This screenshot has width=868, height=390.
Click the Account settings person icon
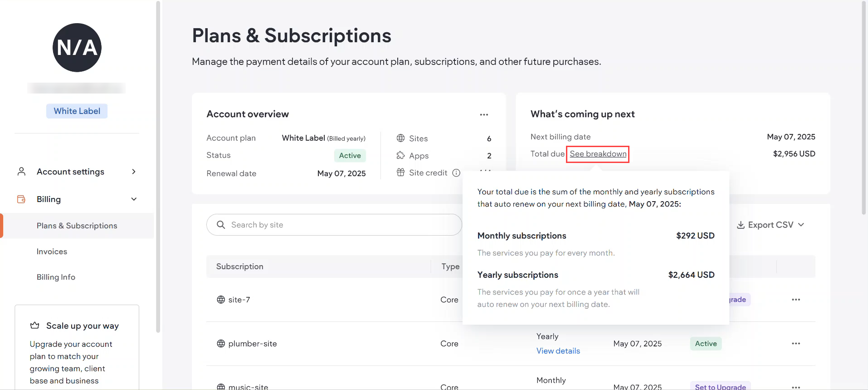tap(21, 172)
